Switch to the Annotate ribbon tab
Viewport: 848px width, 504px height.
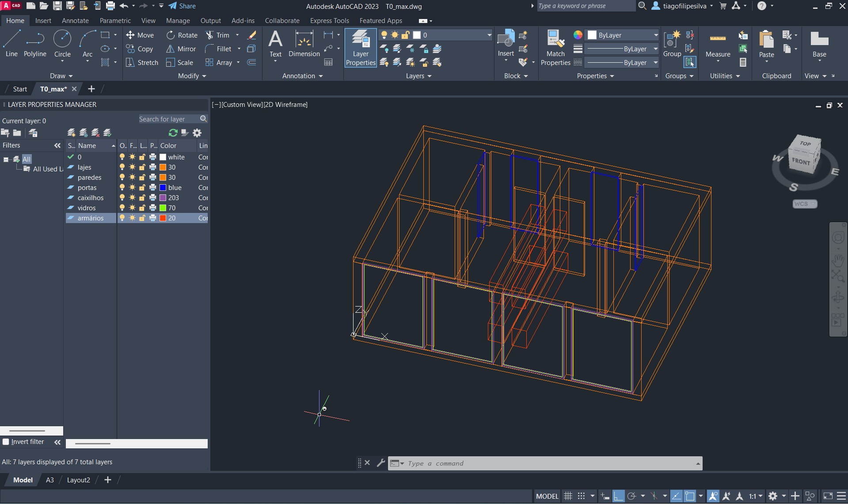[x=75, y=21]
